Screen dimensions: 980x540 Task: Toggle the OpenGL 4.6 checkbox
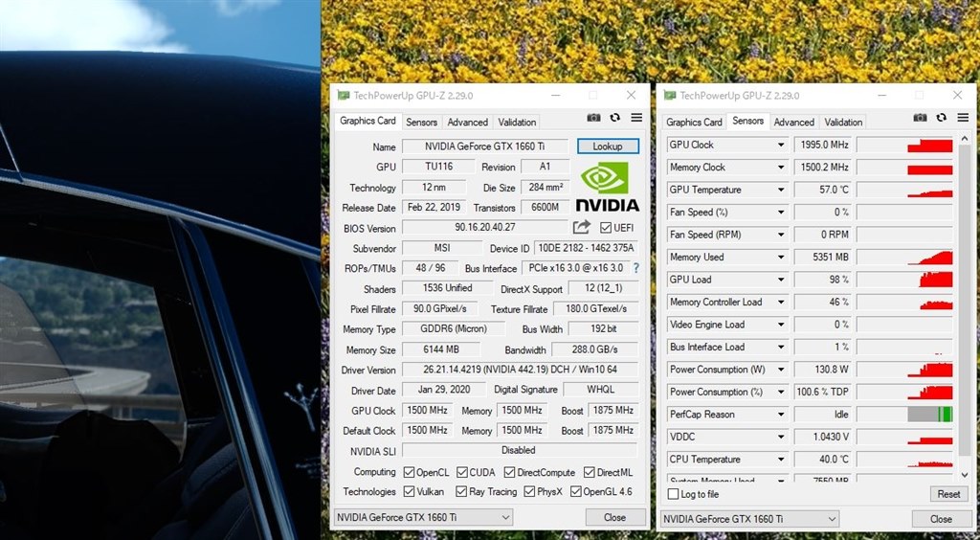point(575,491)
